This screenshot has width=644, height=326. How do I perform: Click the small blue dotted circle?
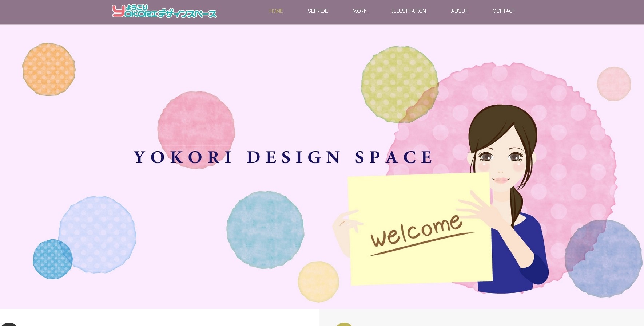coord(53,259)
